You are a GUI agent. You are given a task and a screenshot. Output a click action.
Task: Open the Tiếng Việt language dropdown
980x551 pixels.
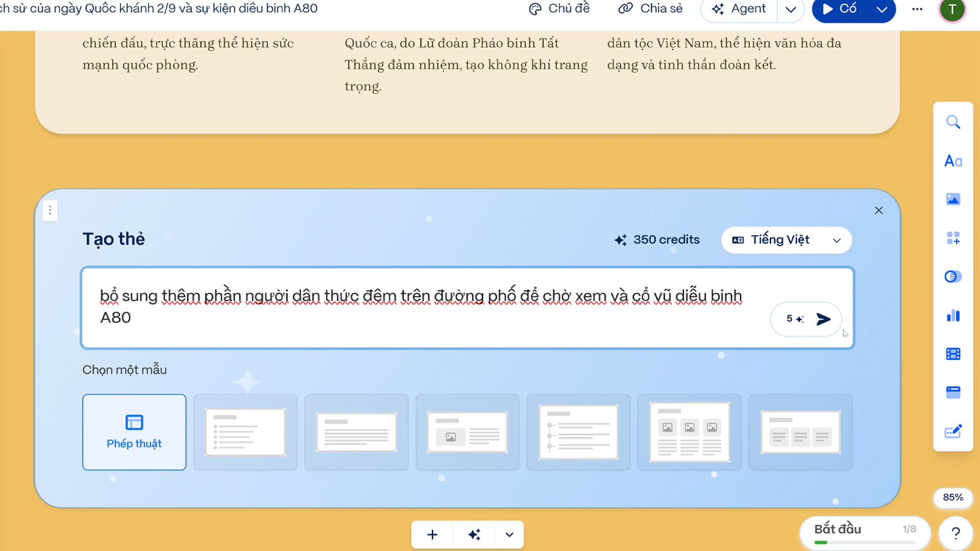786,240
